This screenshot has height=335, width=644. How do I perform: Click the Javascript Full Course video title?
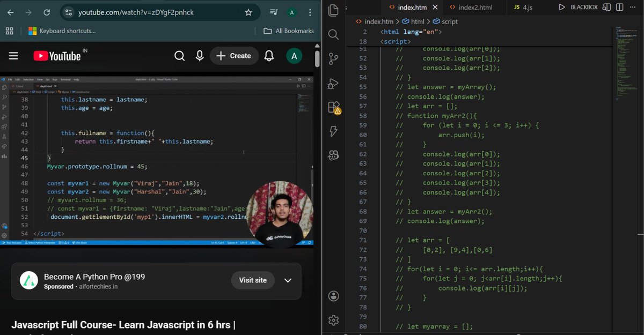click(x=123, y=324)
